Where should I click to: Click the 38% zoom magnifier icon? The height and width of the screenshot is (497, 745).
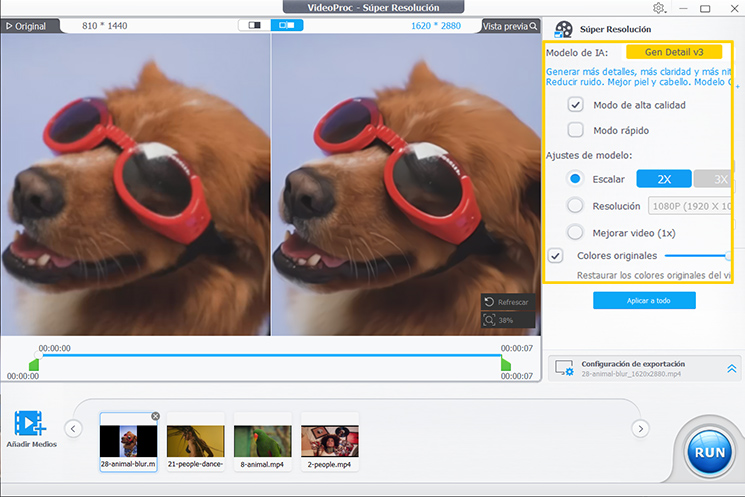click(489, 320)
